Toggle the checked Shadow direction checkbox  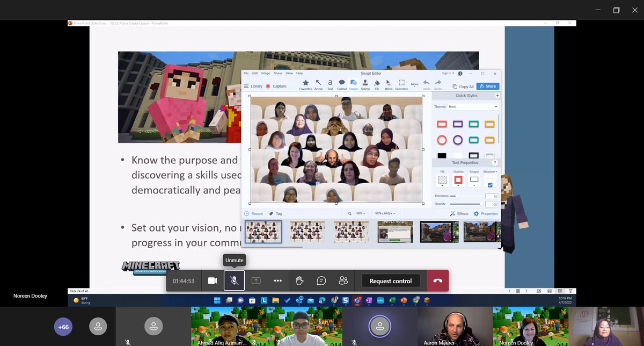(x=490, y=185)
